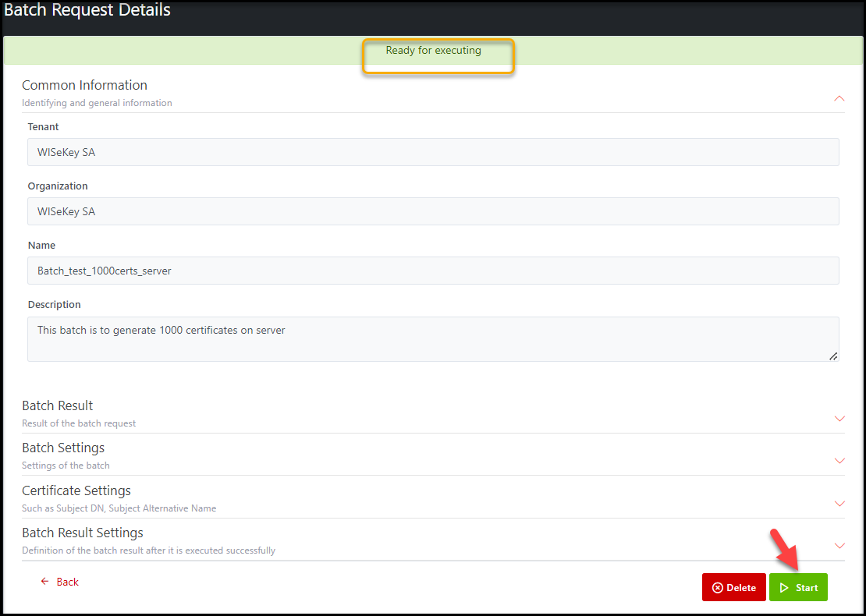This screenshot has height=616, width=866.
Task: Expand the Certificate Settings section chevron
Action: pyautogui.click(x=839, y=504)
